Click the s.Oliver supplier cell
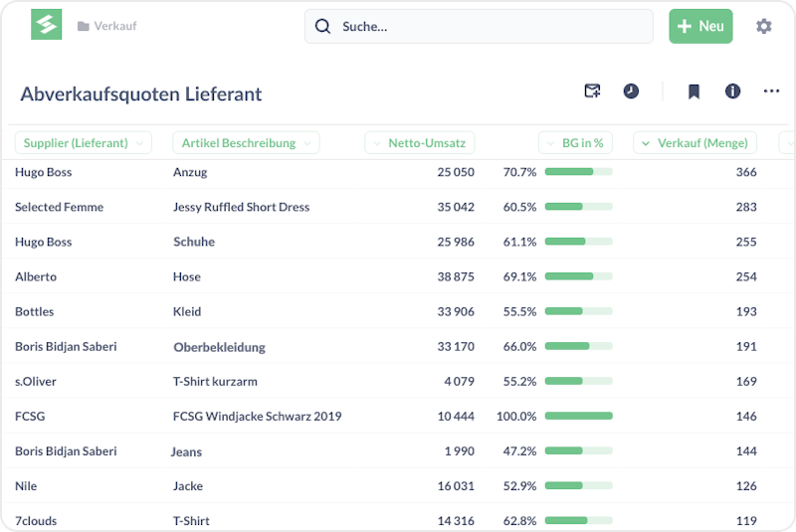The height and width of the screenshot is (532, 796). click(36, 382)
